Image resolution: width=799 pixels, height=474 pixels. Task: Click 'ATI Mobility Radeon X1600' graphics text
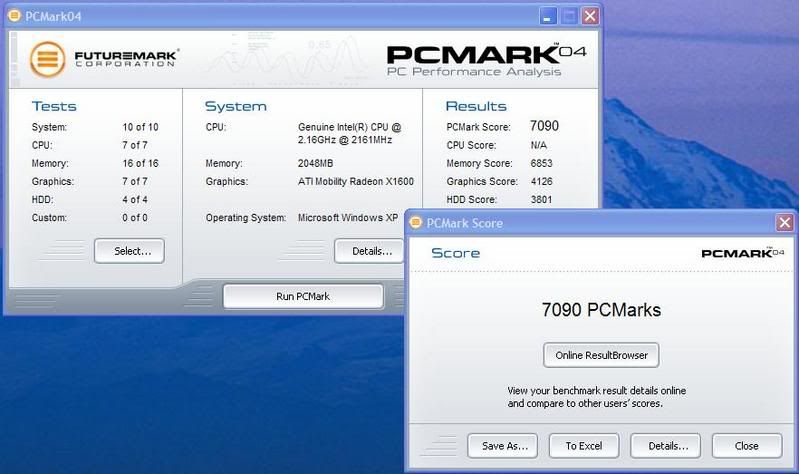pos(356,181)
